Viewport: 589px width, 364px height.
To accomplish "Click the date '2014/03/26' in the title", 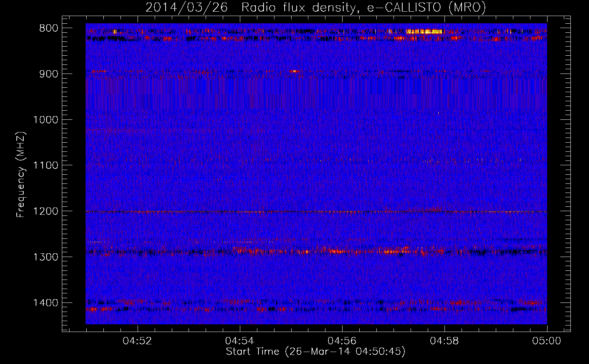I will click(186, 8).
